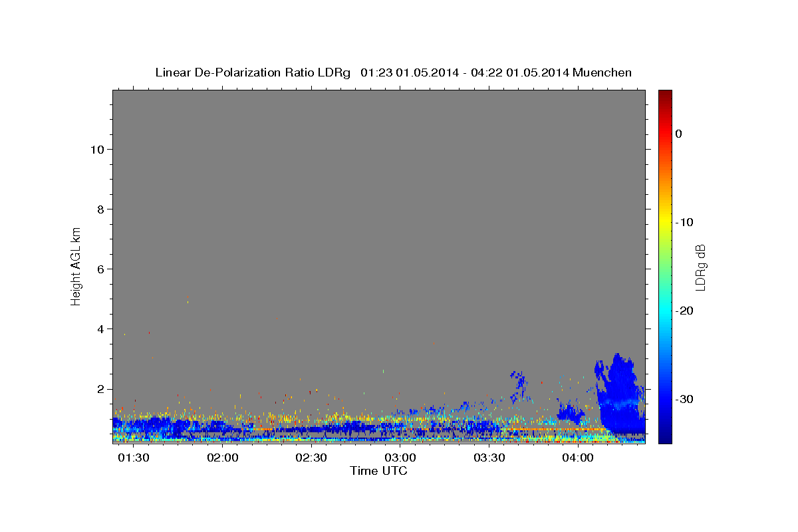The width and height of the screenshot is (798, 532).
Task: Click the Height AGL km axis title
Action: coord(76,265)
